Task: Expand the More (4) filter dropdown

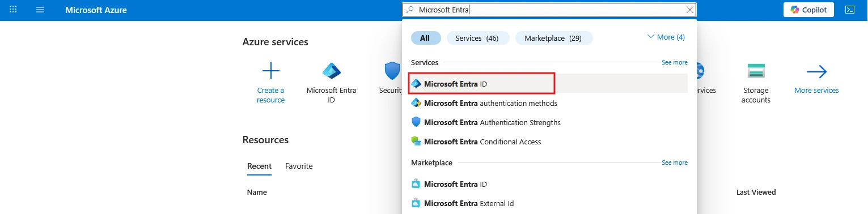Action: 666,37
